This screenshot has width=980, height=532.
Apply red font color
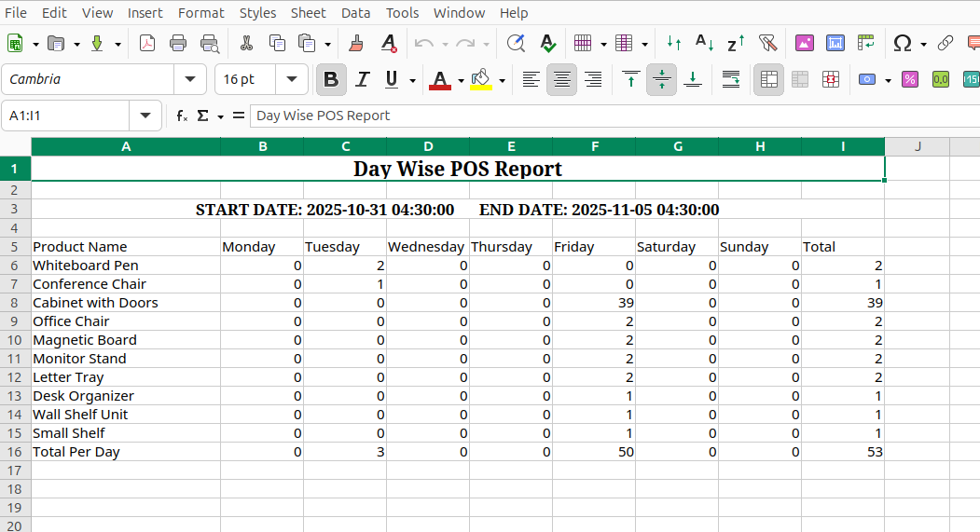click(440, 79)
